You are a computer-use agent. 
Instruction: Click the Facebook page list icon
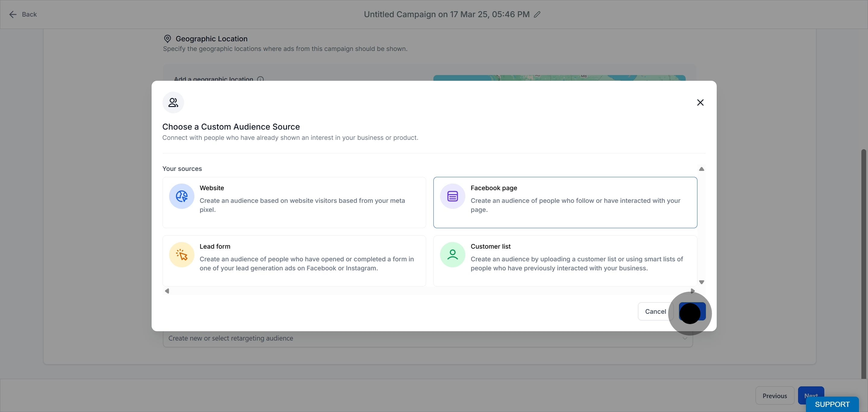pos(452,197)
